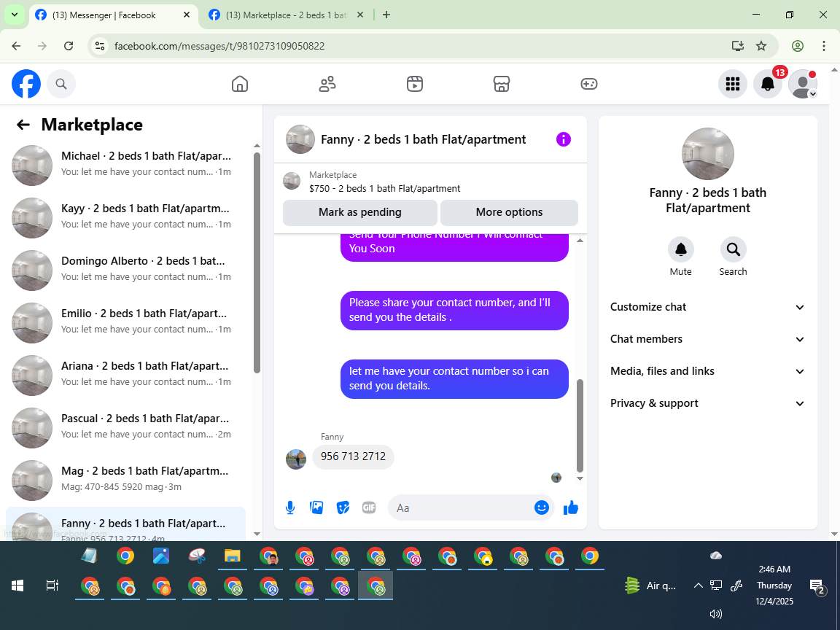Click More options button
Viewport: 840px width, 630px height.
[x=509, y=212]
